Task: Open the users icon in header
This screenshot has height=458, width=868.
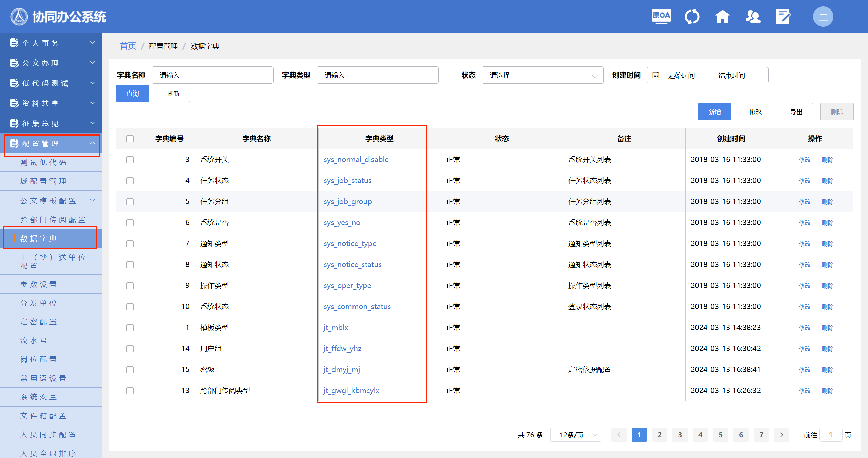Action: [753, 16]
